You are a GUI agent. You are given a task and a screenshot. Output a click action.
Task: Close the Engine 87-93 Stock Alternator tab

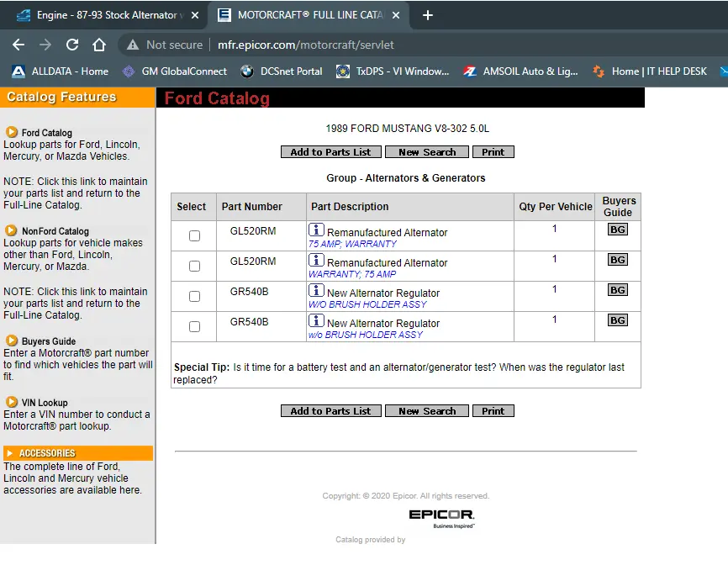coord(195,15)
